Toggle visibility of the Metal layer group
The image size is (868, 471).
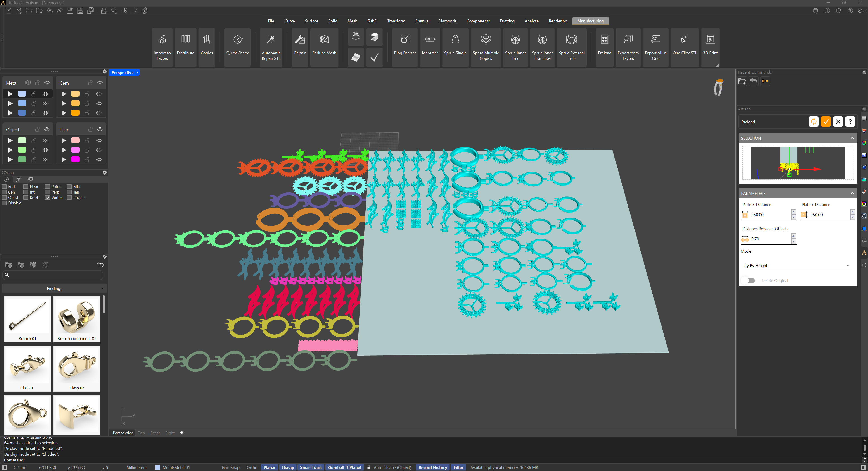tap(47, 83)
